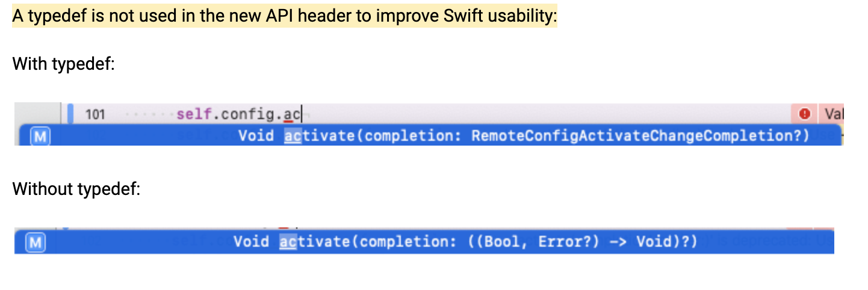Click the red error icon on line 101
Viewport: 868px width, 290px height.
click(x=804, y=113)
